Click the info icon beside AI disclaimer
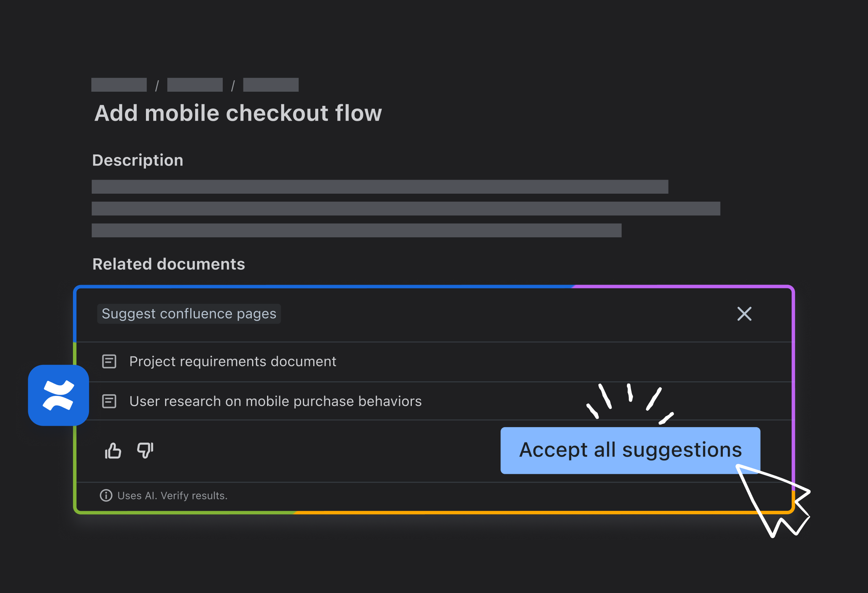This screenshot has height=593, width=868. coord(106,496)
